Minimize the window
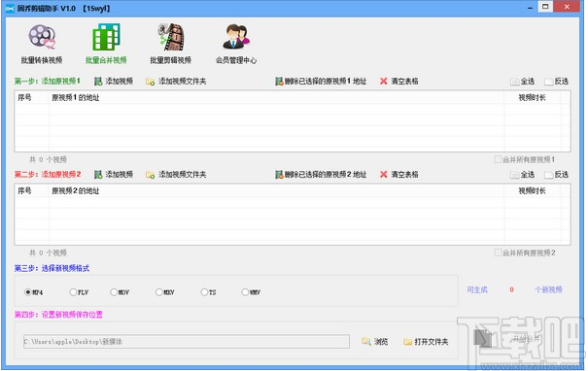Screen dimensions: 588x371 click(x=530, y=8)
